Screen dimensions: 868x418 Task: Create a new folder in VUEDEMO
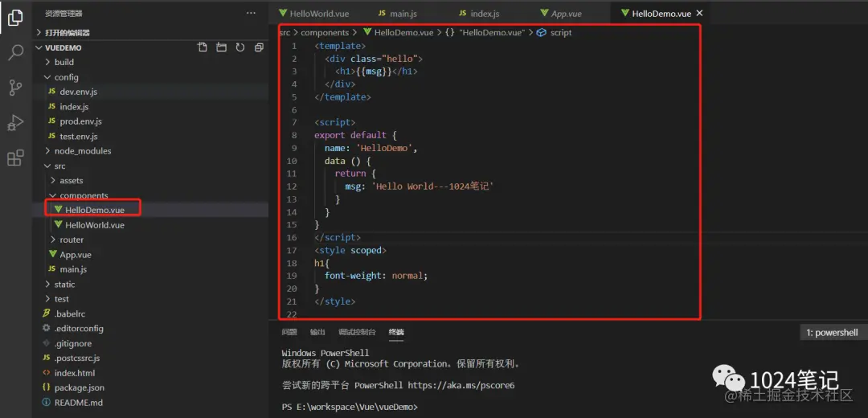point(222,47)
